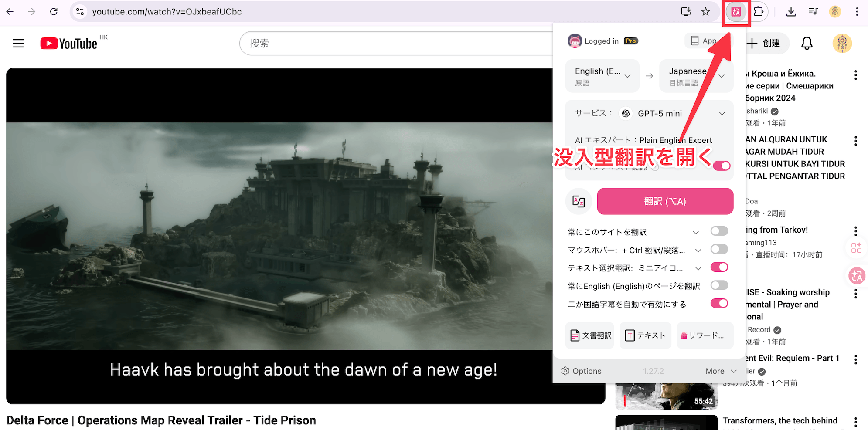The width and height of the screenshot is (868, 430).
Task: Open the three-dot menu on a recommended video
Action: point(856,74)
